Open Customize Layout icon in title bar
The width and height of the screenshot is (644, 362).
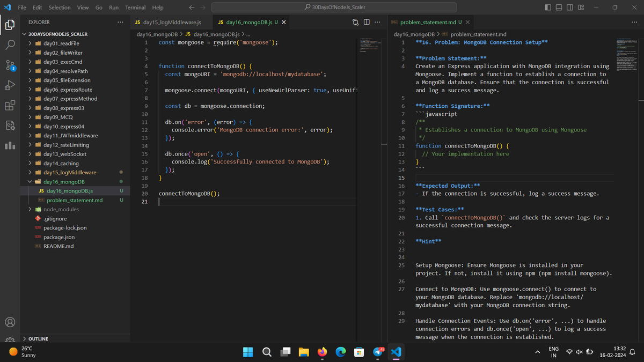(x=581, y=8)
